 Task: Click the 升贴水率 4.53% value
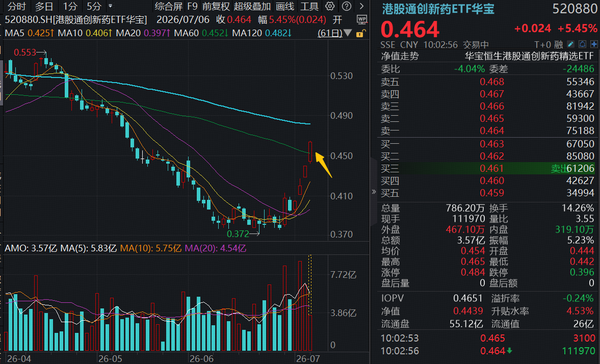point(580,311)
